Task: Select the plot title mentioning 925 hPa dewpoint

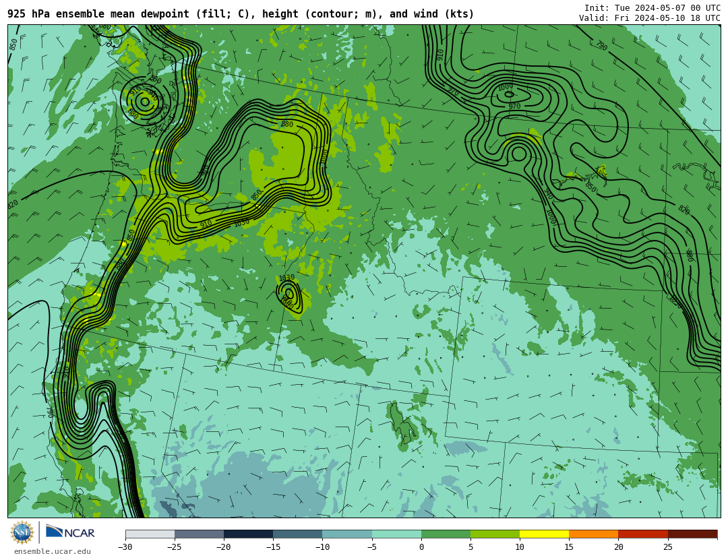Action: (241, 14)
